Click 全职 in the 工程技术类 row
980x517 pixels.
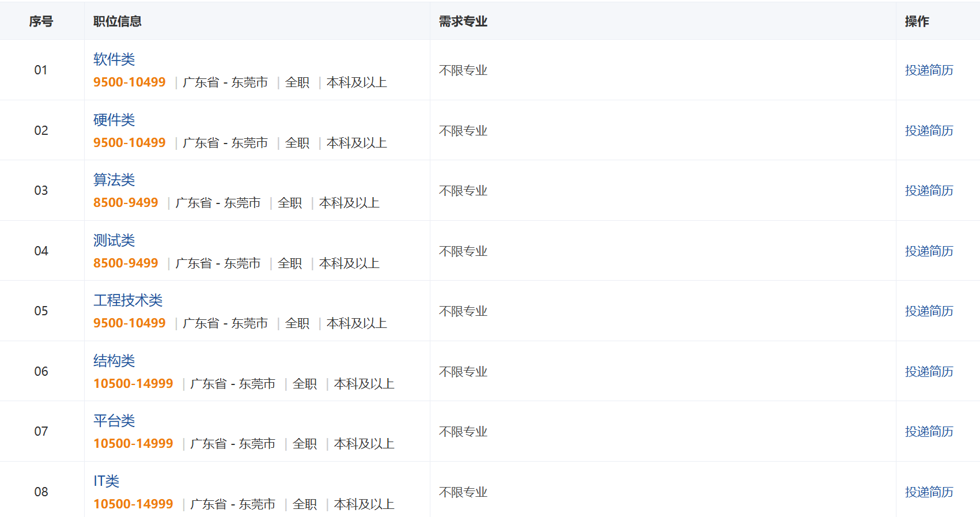coord(297,323)
